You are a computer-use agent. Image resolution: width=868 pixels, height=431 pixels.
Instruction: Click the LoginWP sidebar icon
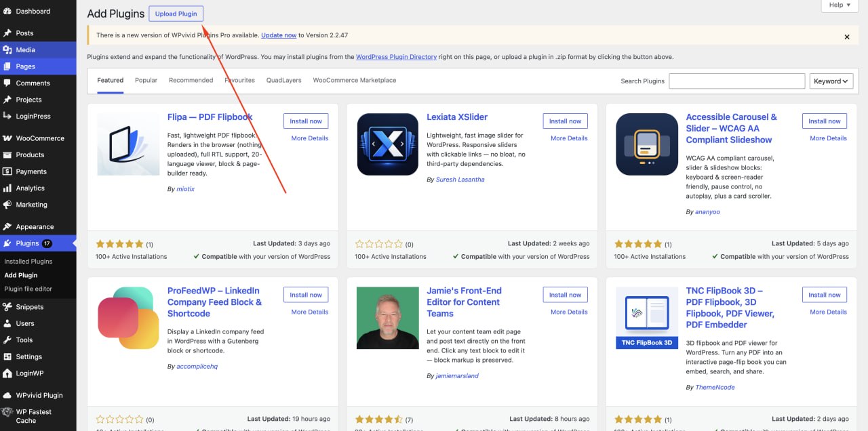(7, 373)
